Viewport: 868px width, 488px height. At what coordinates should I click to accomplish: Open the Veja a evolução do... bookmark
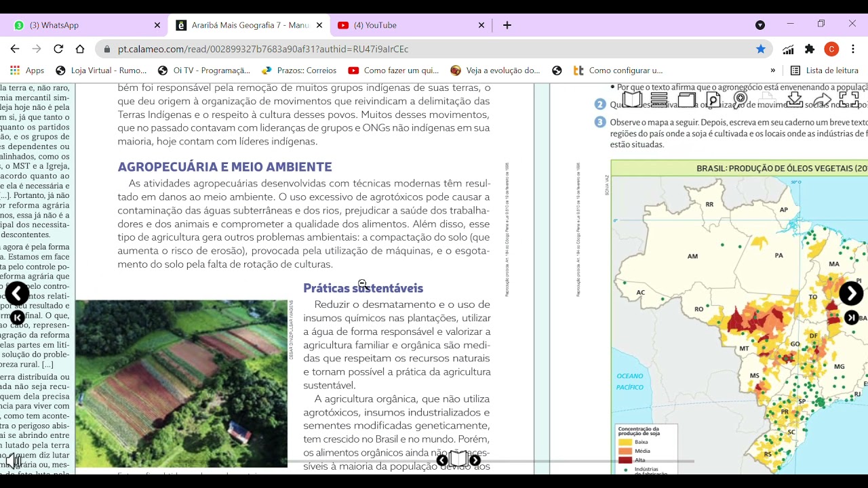(x=496, y=70)
